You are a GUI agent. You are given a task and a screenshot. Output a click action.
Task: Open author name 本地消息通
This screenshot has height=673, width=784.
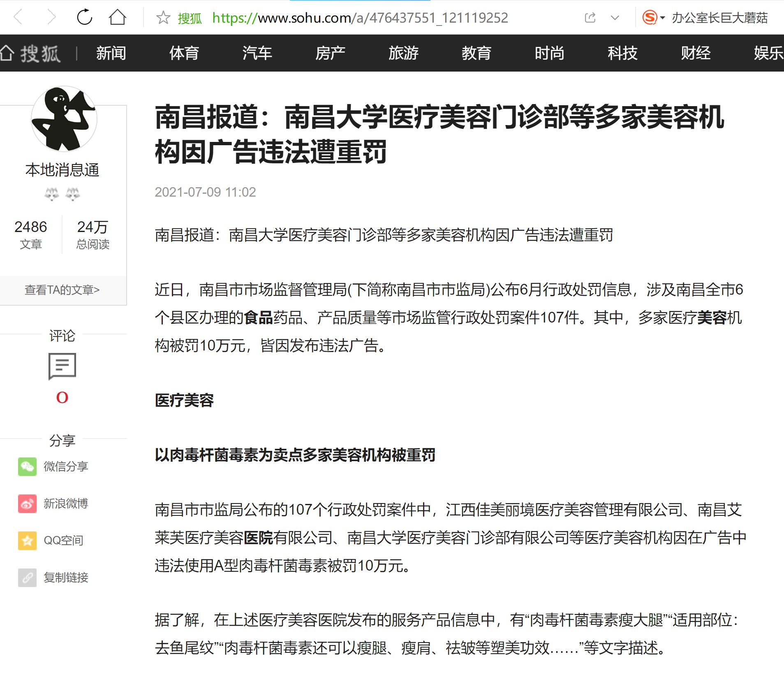[x=62, y=170]
